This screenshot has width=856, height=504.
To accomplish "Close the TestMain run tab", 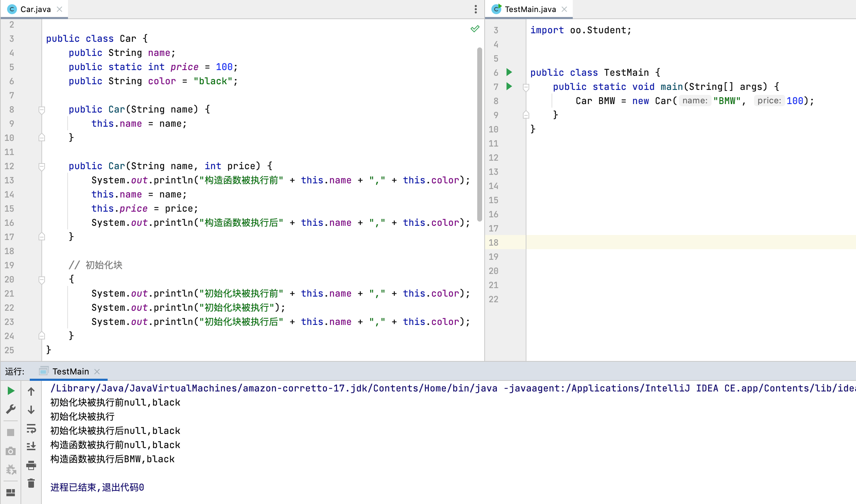I will pyautogui.click(x=97, y=371).
